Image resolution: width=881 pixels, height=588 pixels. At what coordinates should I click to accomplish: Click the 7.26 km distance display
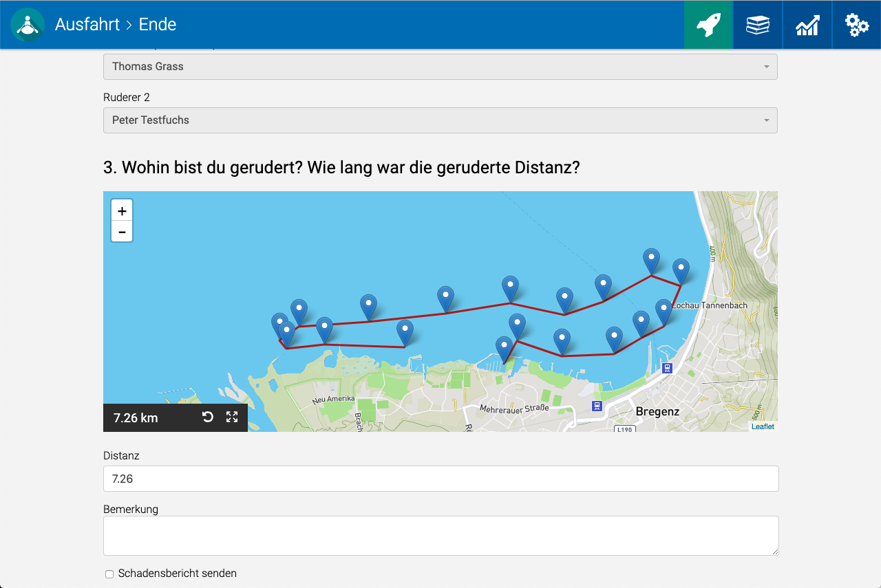tap(135, 417)
